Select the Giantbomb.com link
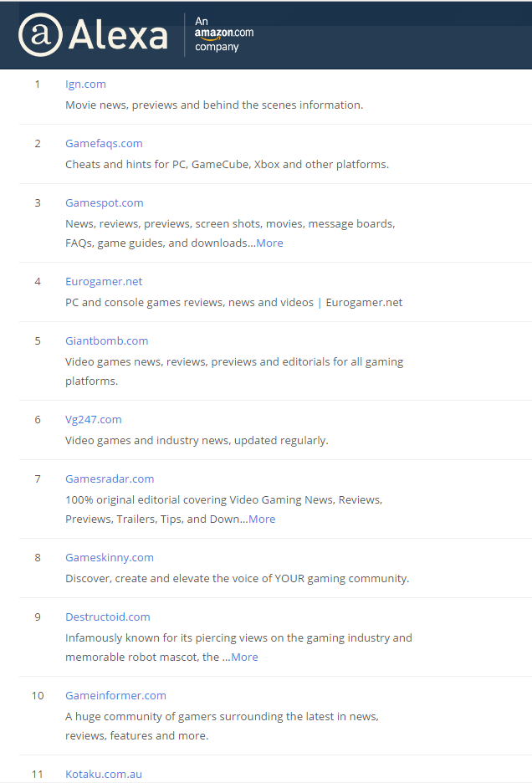Viewport: 532px width, 783px height. pyautogui.click(x=106, y=340)
